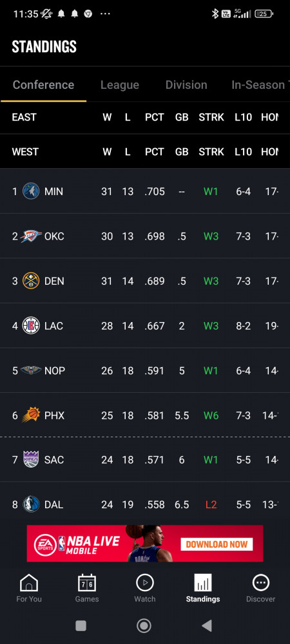The height and width of the screenshot is (644, 290).
Task: Tap the Minnesota Timberwolves logo
Action: click(x=31, y=191)
